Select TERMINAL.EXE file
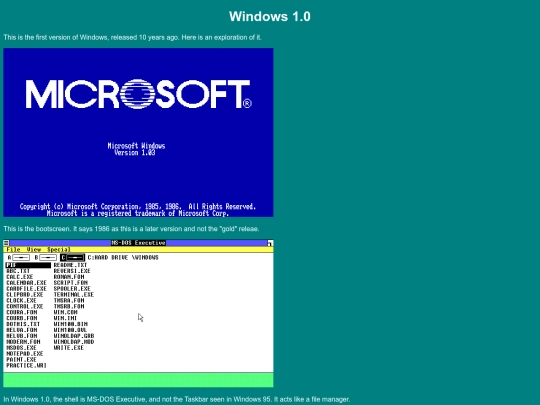Screen dimensions: 540x405 74,295
